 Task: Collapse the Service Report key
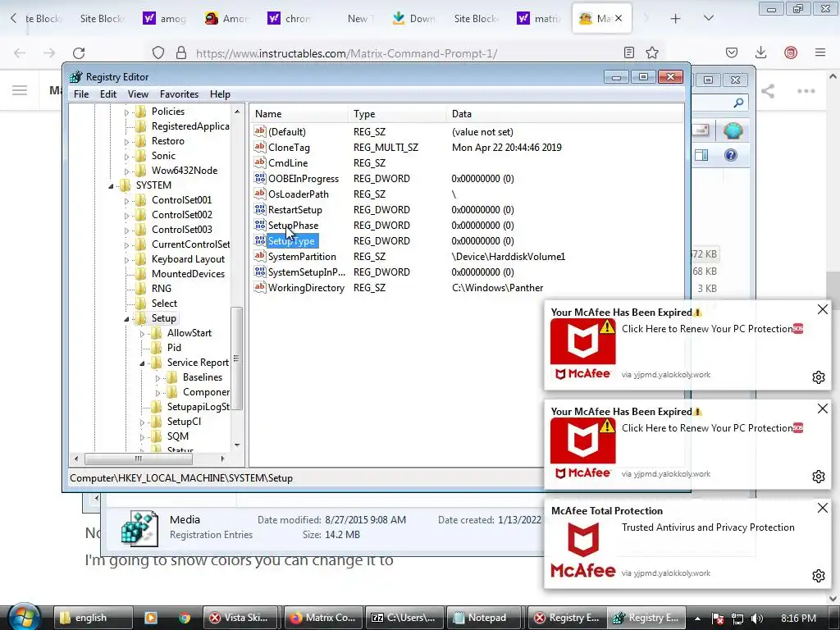click(142, 363)
